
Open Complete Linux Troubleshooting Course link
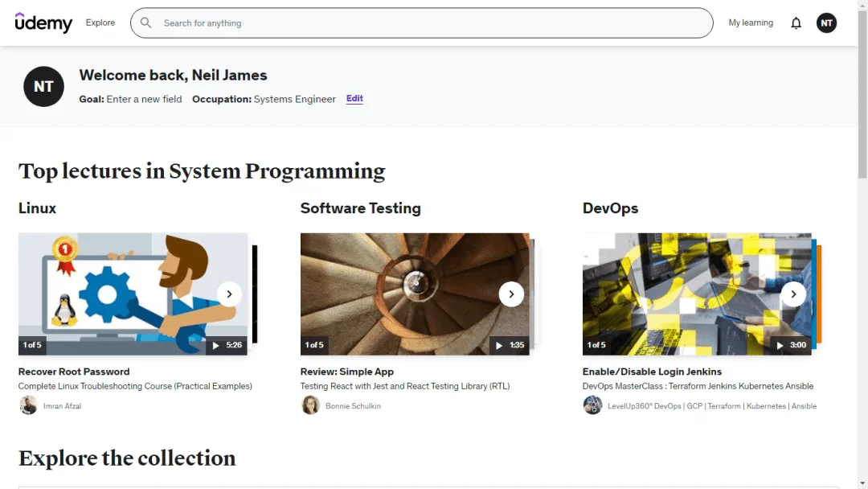point(135,386)
